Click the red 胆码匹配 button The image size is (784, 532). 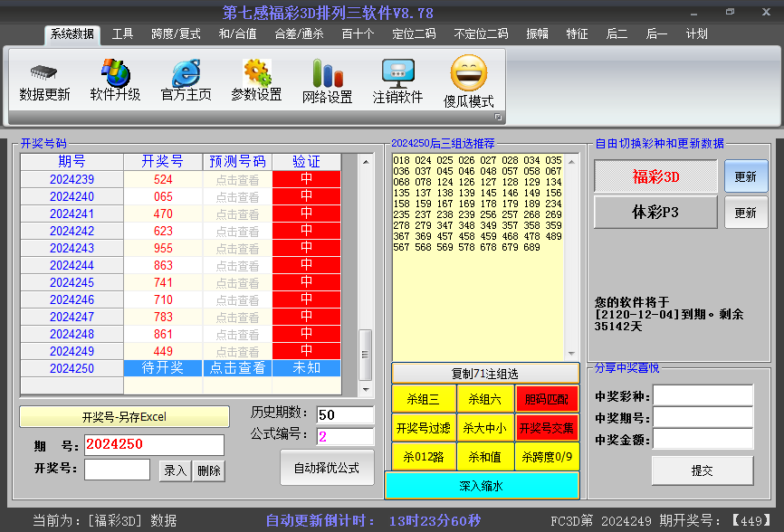tap(547, 399)
